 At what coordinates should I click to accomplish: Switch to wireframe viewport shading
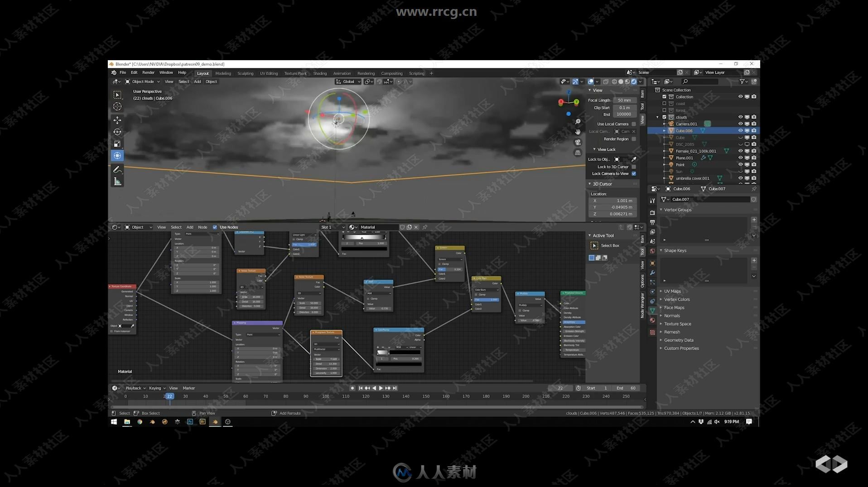pyautogui.click(x=614, y=81)
